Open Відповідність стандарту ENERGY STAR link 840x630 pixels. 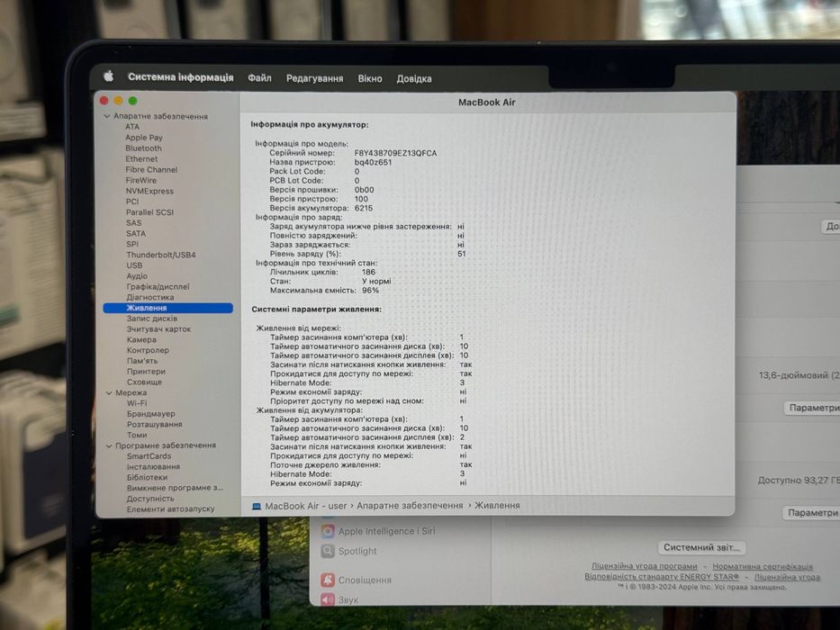click(662, 577)
